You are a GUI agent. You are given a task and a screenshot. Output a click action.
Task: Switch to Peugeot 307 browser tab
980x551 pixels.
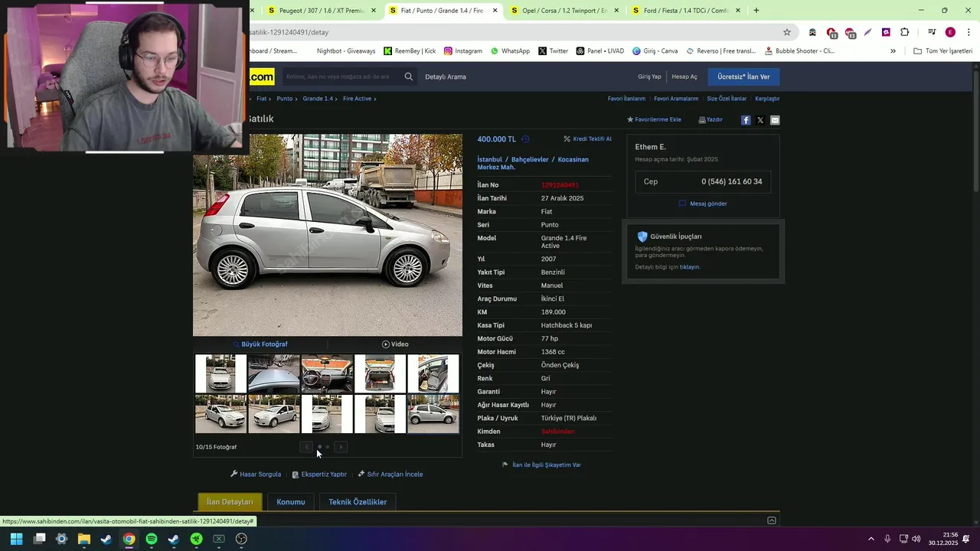(323, 11)
